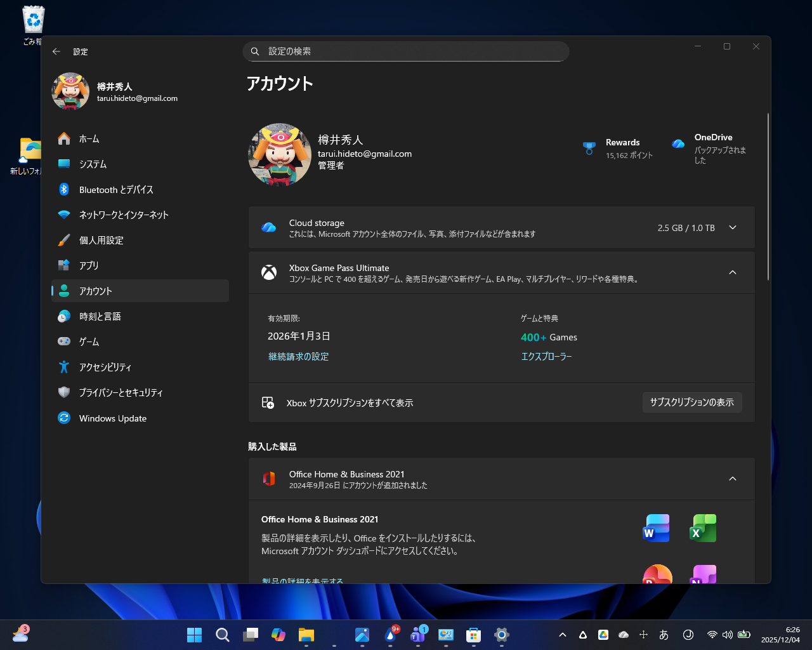The height and width of the screenshot is (650, 812).
Task: Click the 2.5 GB / 1.0 TB storage value
Action: pos(686,228)
